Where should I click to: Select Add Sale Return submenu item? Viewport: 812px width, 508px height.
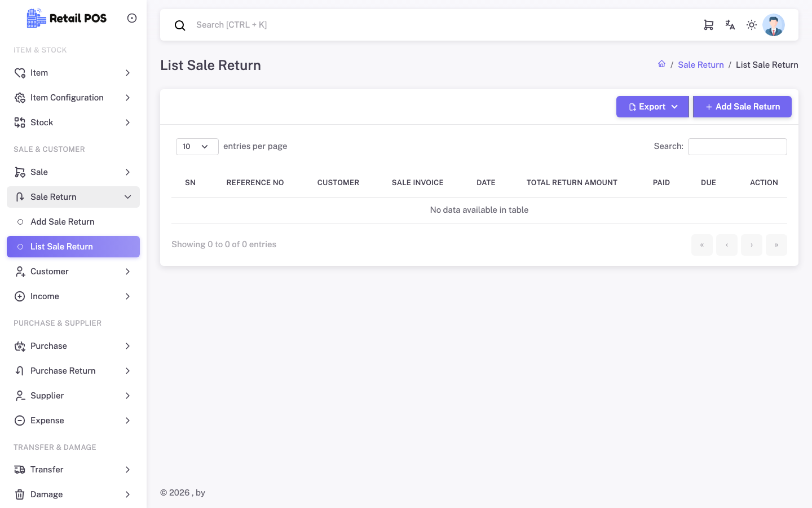[x=73, y=222]
